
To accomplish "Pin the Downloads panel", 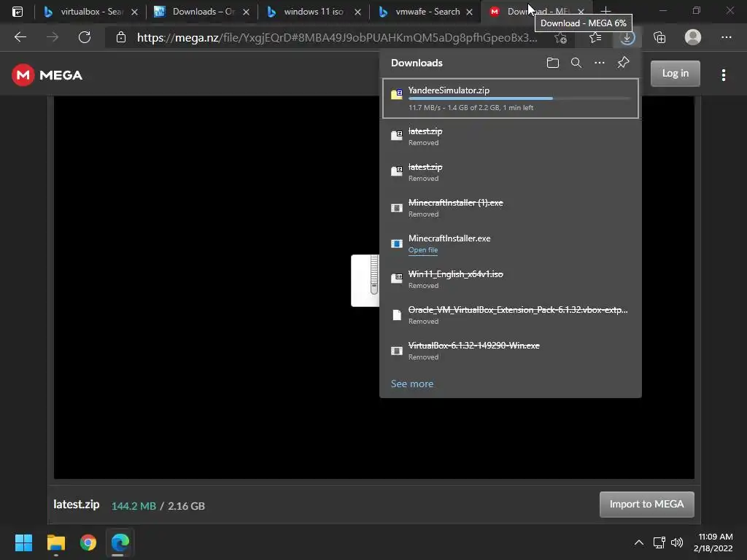I will tap(623, 63).
